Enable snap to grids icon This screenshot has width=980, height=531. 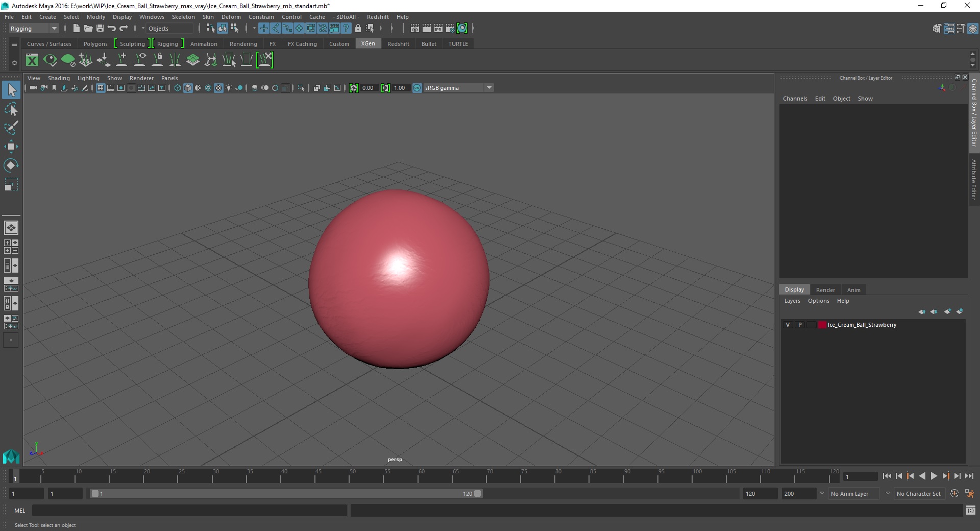pos(264,29)
